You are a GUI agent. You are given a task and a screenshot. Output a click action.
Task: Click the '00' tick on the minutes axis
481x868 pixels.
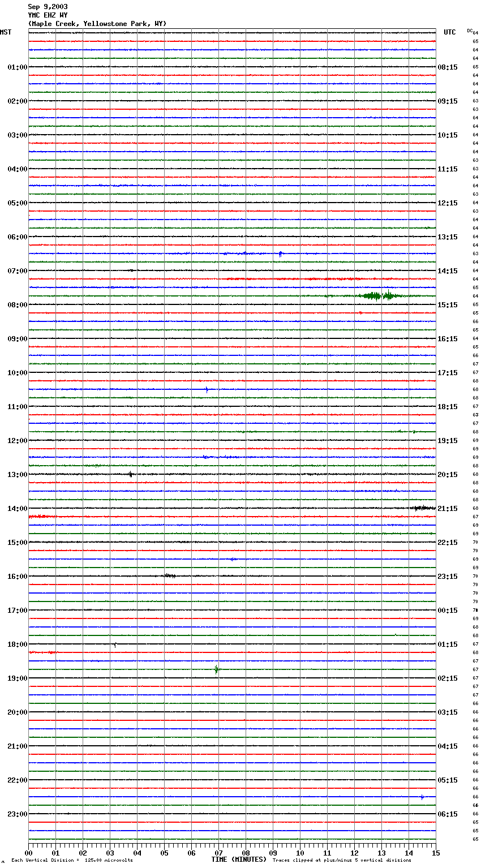pos(28,853)
